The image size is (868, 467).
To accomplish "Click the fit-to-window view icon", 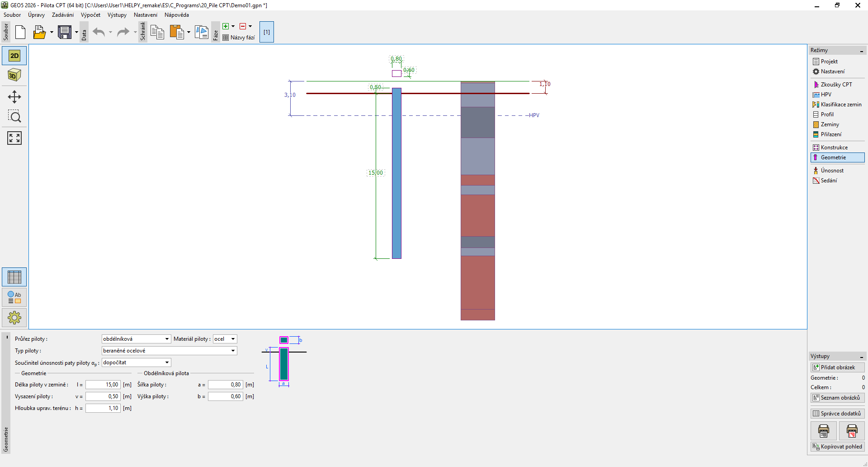I will click(14, 138).
